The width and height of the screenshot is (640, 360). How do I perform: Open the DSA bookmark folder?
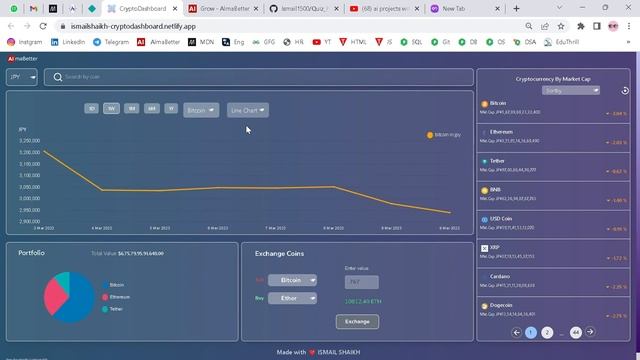pos(525,42)
